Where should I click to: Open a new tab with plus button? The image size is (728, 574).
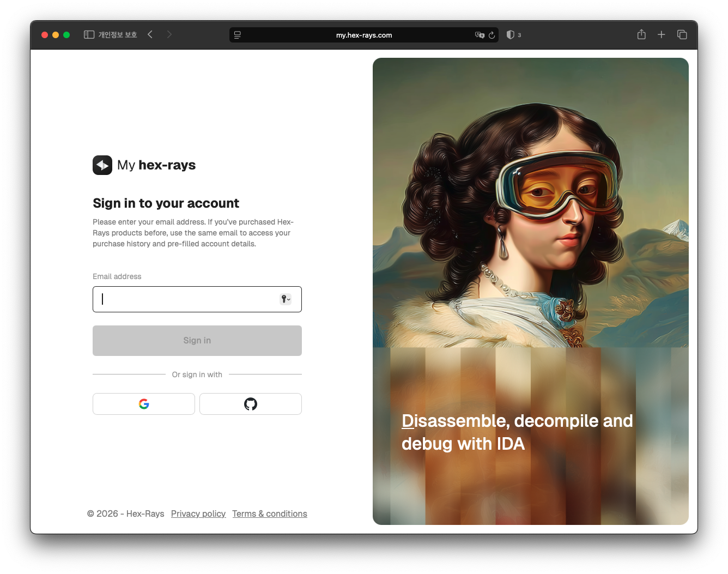(661, 35)
